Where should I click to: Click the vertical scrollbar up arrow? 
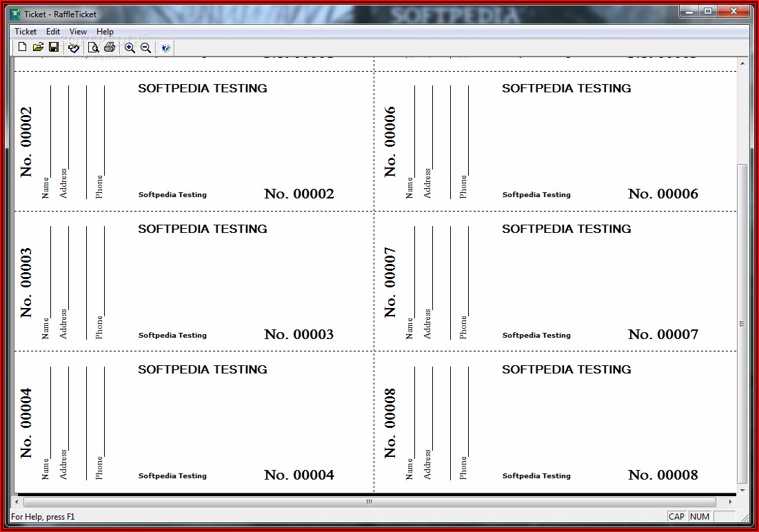pyautogui.click(x=742, y=64)
